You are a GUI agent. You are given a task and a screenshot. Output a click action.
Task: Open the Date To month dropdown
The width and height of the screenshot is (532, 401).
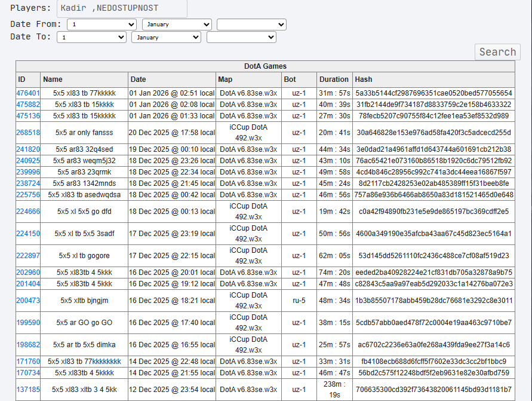tap(166, 37)
